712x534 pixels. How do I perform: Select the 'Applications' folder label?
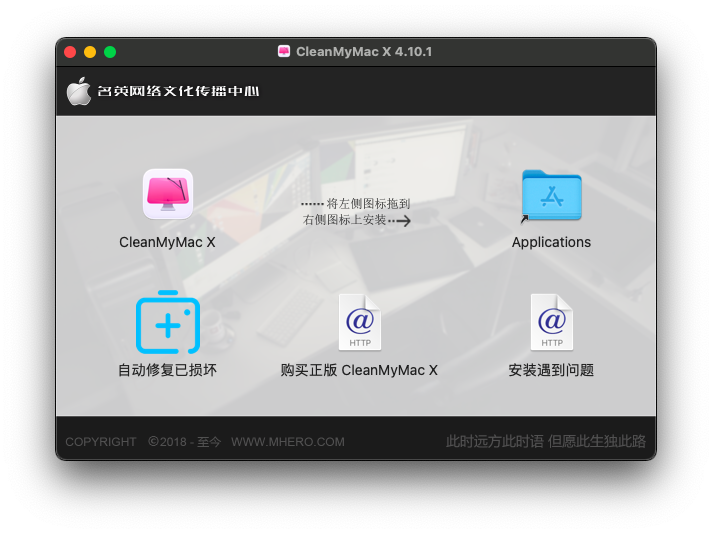tap(551, 242)
